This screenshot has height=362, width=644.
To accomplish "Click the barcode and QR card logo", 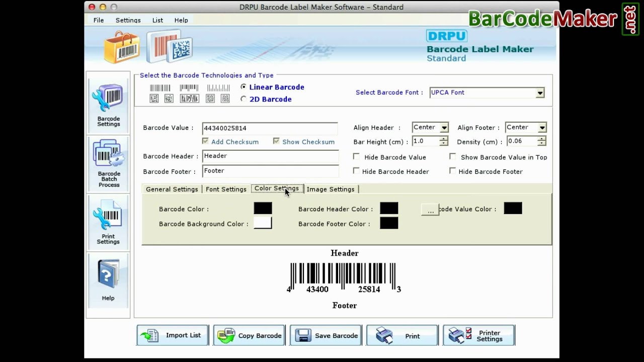I will (x=170, y=46).
